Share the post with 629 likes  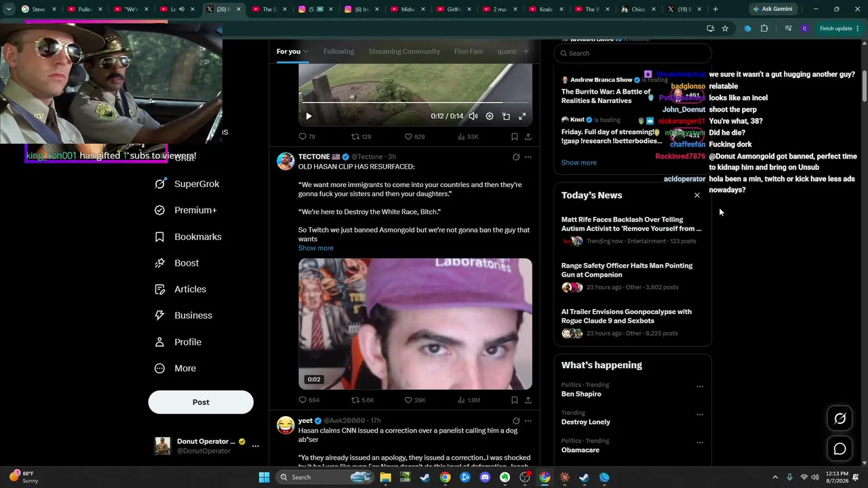coord(528,136)
